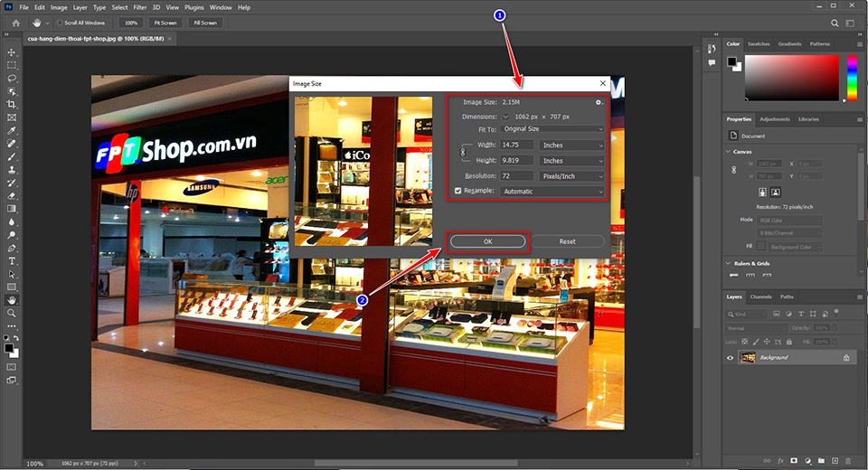Select the Pen tool
The image size is (868, 470).
click(12, 248)
